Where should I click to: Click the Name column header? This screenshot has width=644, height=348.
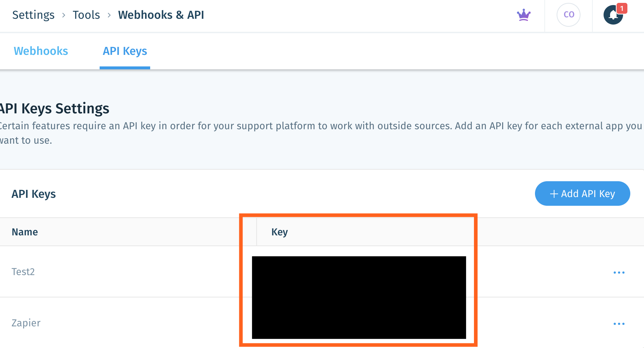[x=25, y=232]
